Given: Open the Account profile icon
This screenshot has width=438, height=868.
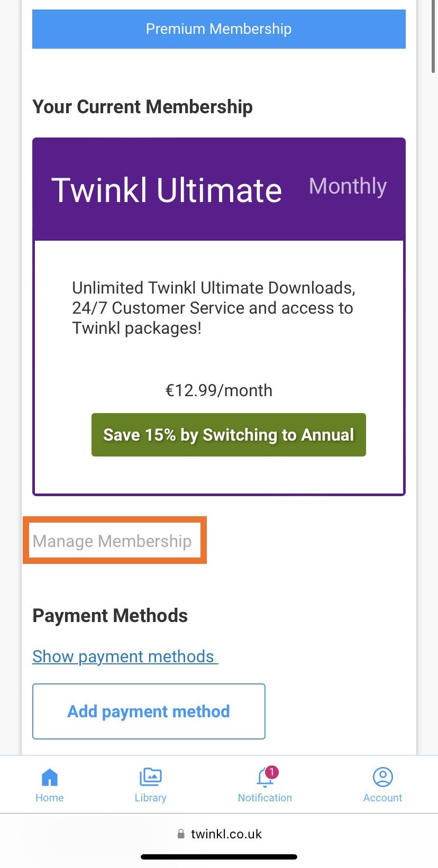Looking at the screenshot, I should click(x=382, y=777).
